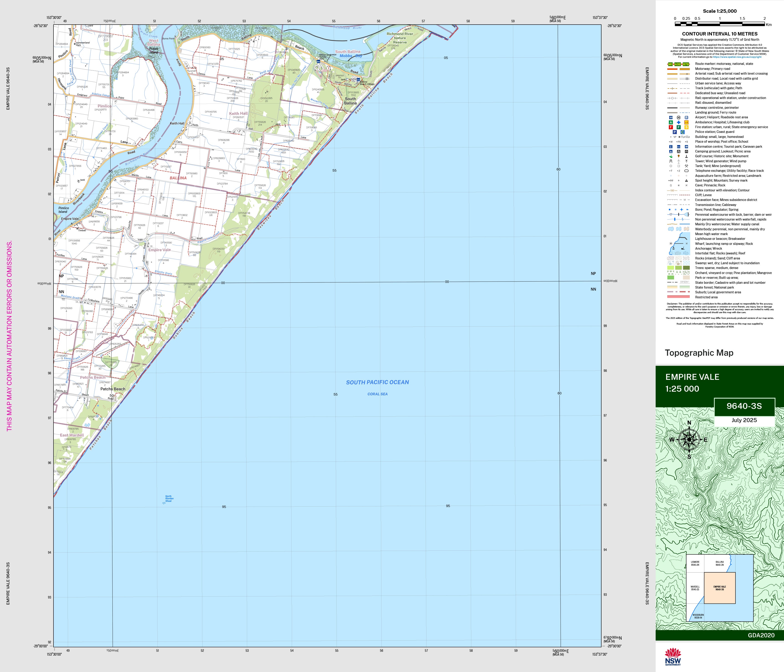Click the Lifesaving club LS icon
This screenshot has height=672, width=784.
(x=686, y=122)
